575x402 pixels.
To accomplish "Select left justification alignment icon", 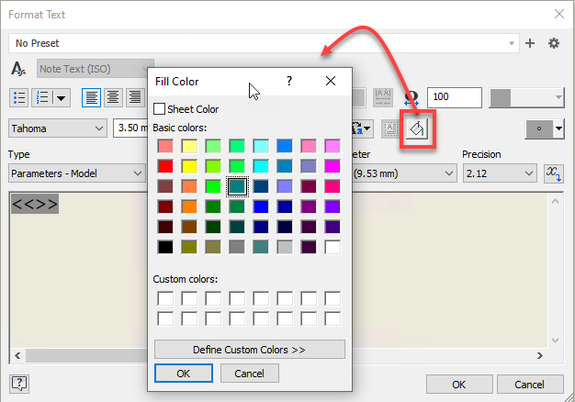I will click(x=91, y=98).
